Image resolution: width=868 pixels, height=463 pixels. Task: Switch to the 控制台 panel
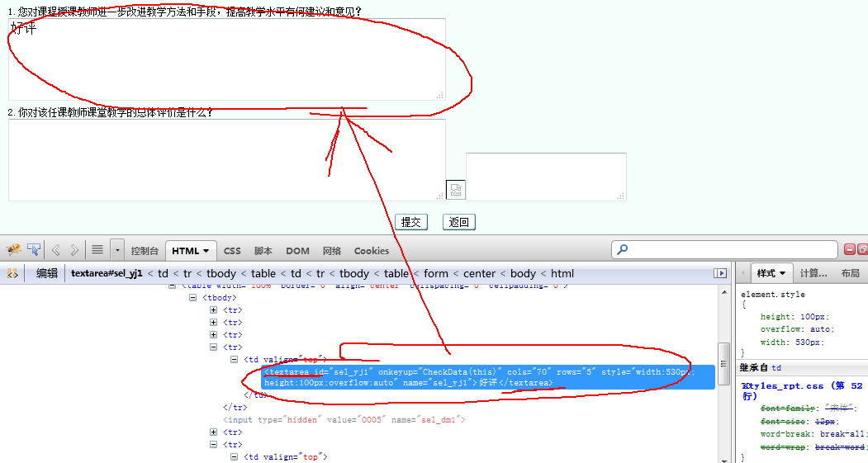[x=145, y=251]
